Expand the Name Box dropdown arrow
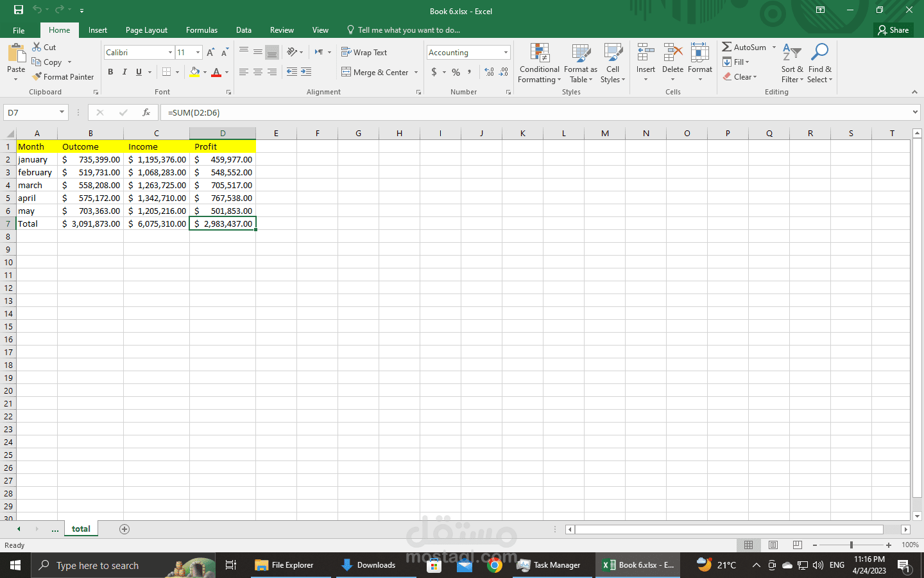The height and width of the screenshot is (578, 924). (62, 112)
